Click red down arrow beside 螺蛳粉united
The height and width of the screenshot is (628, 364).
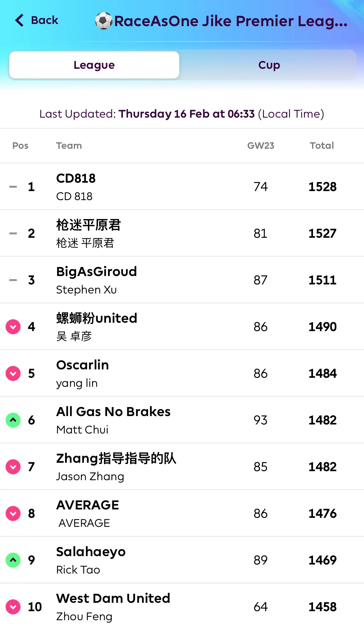pyautogui.click(x=13, y=327)
